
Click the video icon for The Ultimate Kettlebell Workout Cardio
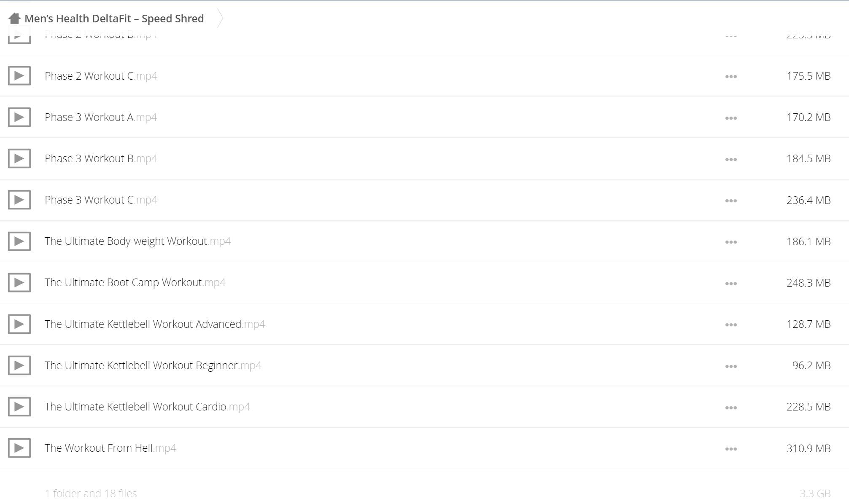(x=19, y=407)
